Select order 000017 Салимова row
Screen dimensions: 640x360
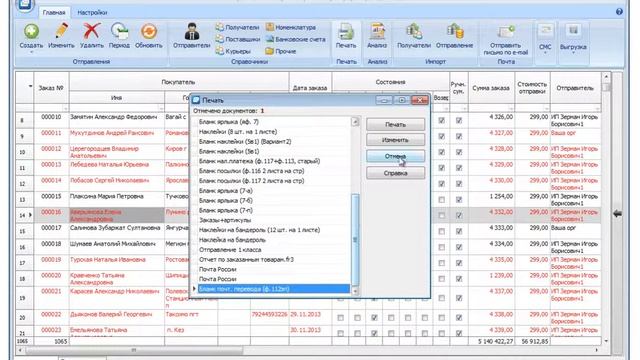(308, 231)
